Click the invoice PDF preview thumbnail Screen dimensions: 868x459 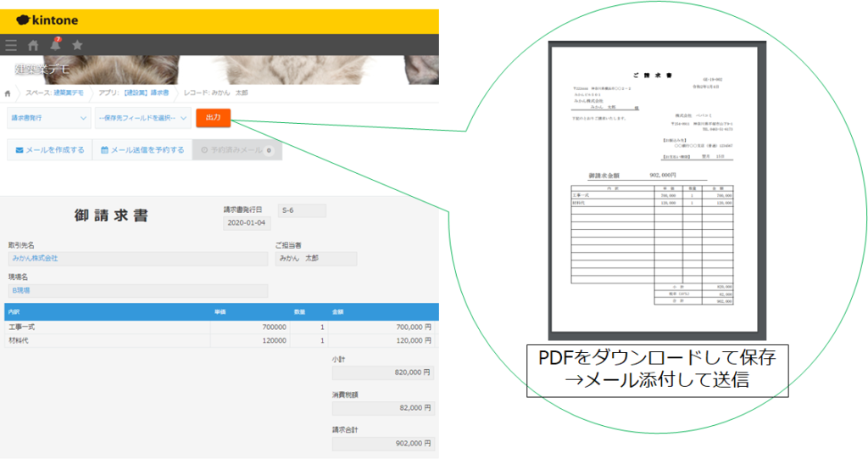(657, 190)
